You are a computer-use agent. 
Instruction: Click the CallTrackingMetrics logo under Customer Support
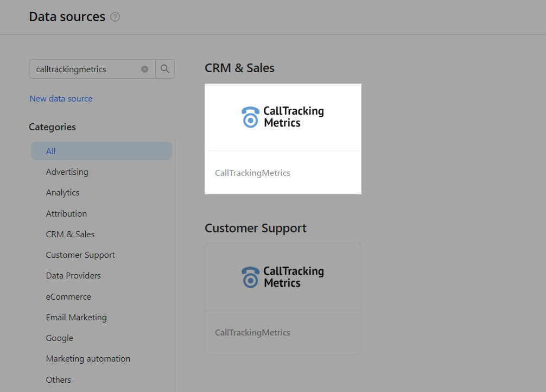[x=283, y=277]
